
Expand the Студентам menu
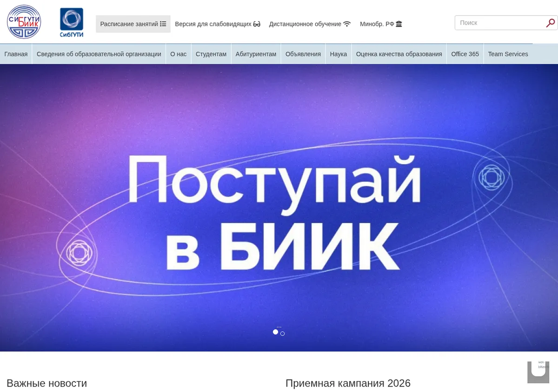pos(211,54)
